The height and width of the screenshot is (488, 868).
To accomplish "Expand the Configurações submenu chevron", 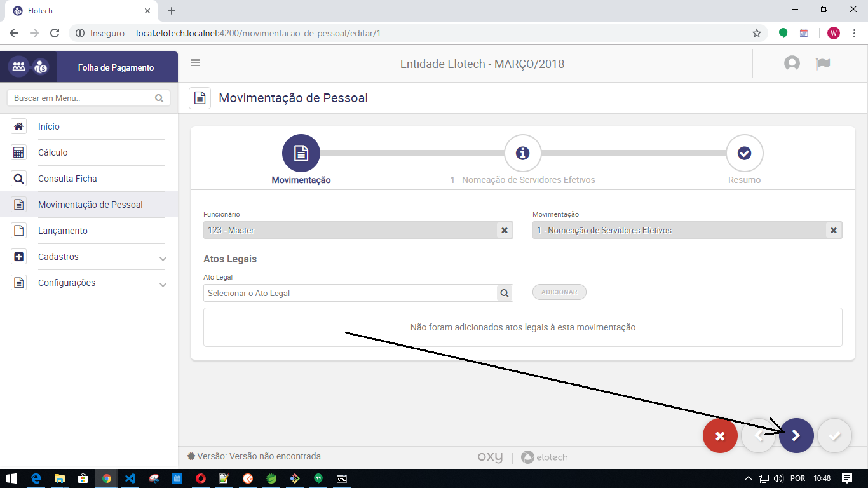I will point(163,284).
